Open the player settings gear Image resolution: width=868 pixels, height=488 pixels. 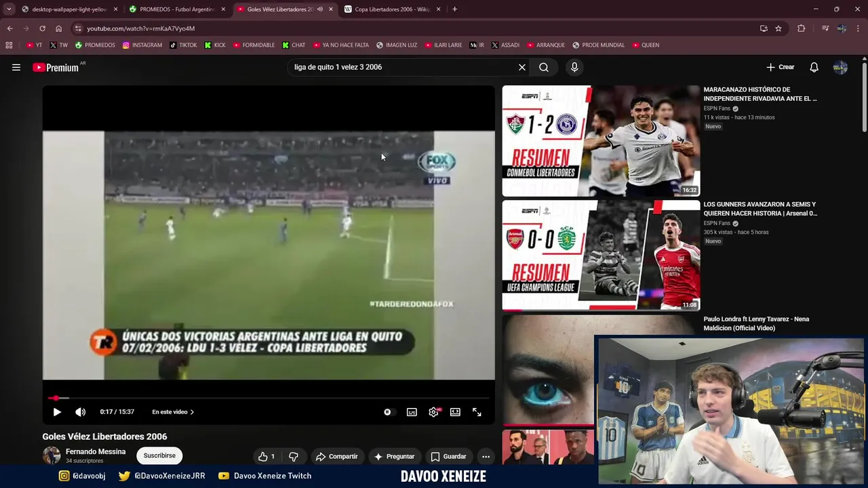click(x=433, y=412)
